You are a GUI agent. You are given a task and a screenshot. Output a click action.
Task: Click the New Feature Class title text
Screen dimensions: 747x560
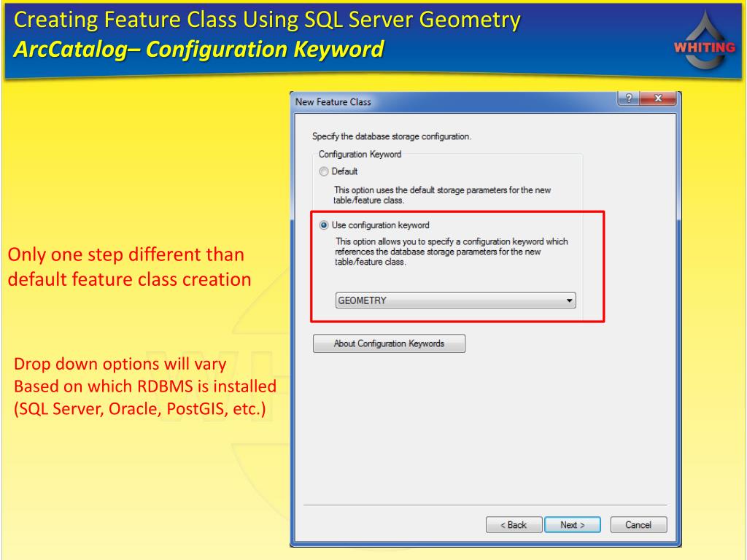coord(333,102)
